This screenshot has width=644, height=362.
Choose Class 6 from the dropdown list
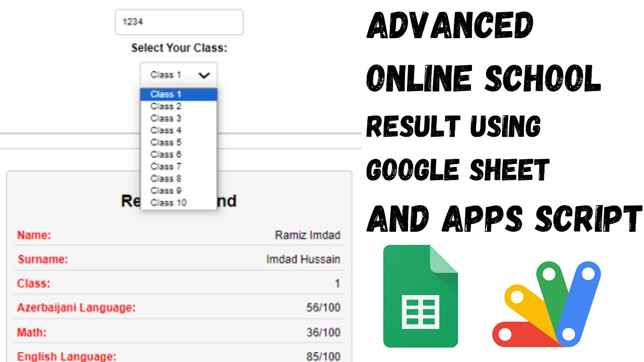(179, 154)
